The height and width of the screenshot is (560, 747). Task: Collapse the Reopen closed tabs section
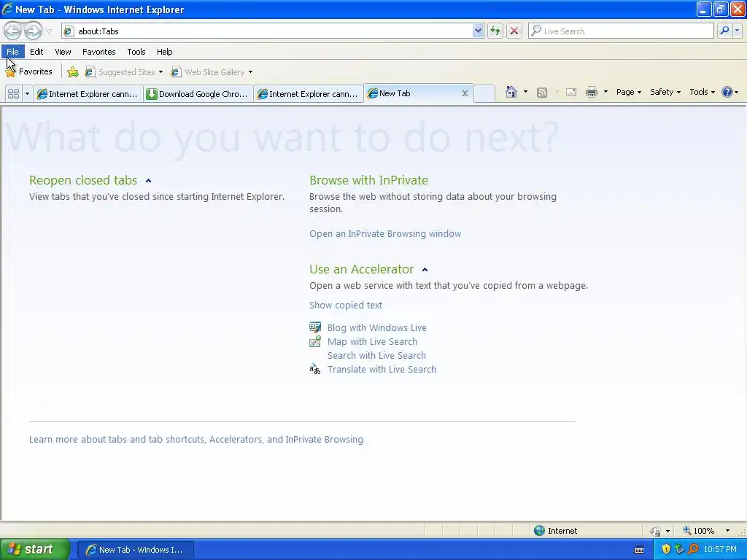click(148, 181)
